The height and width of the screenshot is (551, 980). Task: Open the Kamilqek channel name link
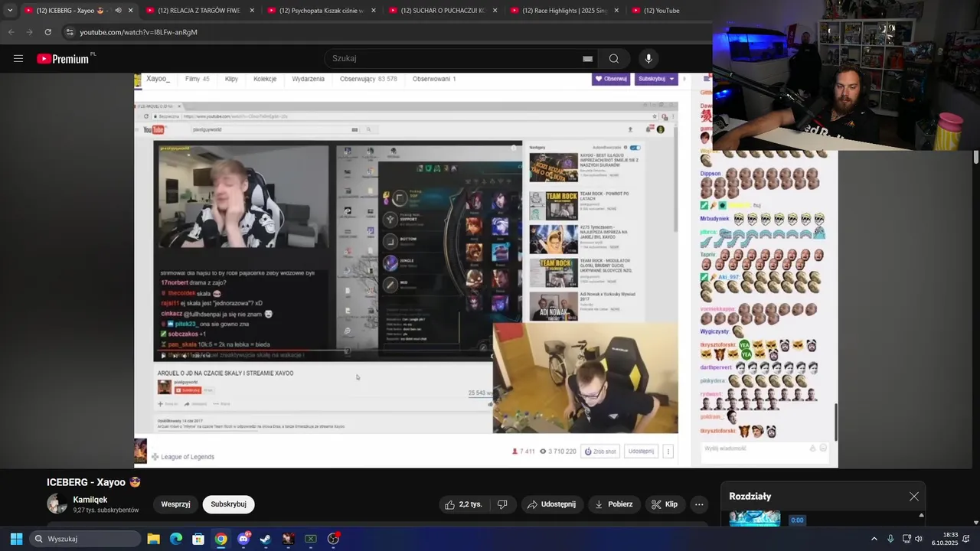(x=90, y=500)
